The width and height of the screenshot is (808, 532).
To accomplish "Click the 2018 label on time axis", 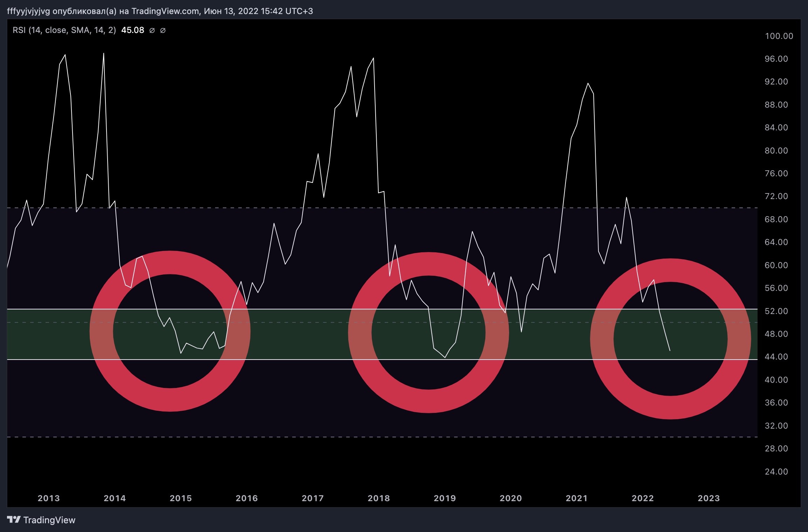I will 379,498.
